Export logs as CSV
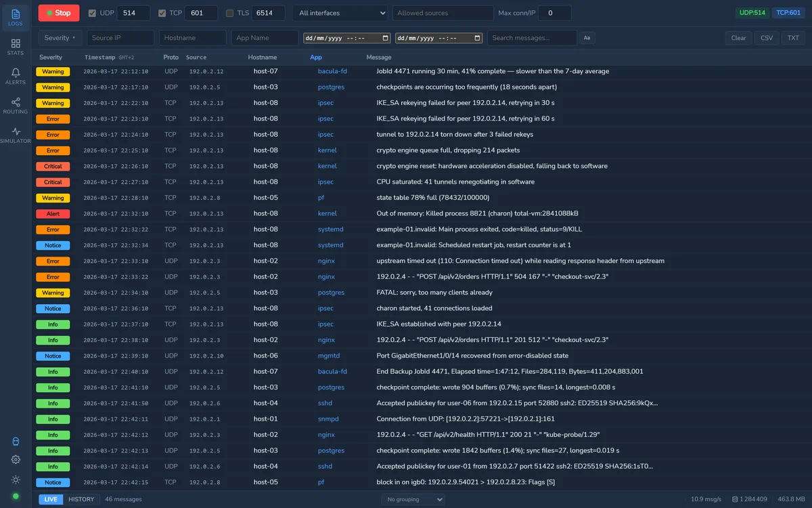Viewport: 812px width, 508px height. 767,38
